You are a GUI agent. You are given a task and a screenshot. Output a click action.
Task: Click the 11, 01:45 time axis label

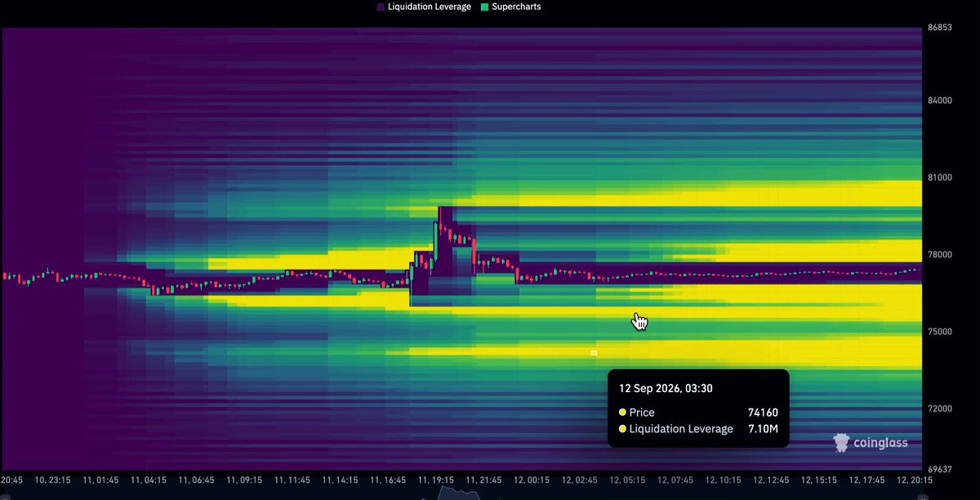point(100,480)
